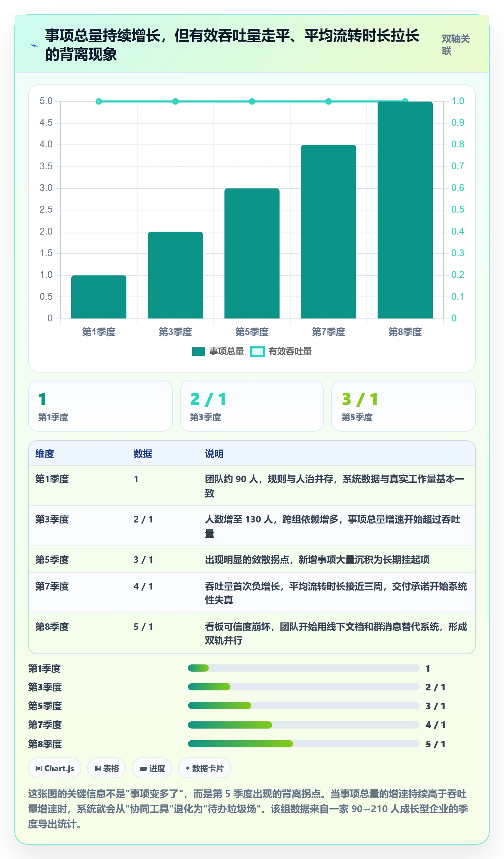Click the 第7季度 progress bar

point(304,725)
